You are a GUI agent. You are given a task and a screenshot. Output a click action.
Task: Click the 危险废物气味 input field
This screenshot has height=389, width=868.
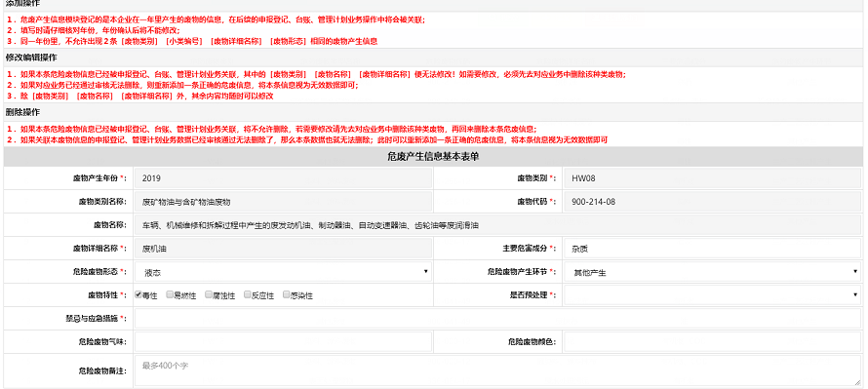click(x=283, y=342)
